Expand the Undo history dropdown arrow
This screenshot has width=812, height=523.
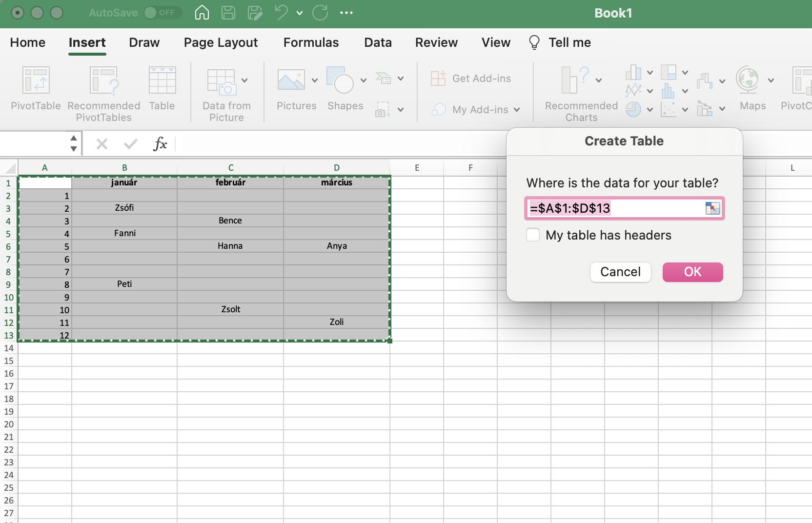pyautogui.click(x=300, y=13)
